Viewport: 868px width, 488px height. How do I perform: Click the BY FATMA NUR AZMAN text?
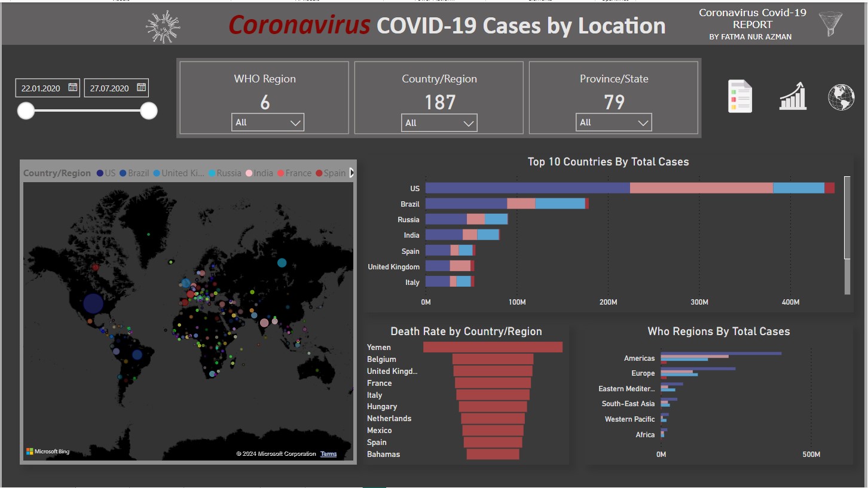tap(750, 37)
